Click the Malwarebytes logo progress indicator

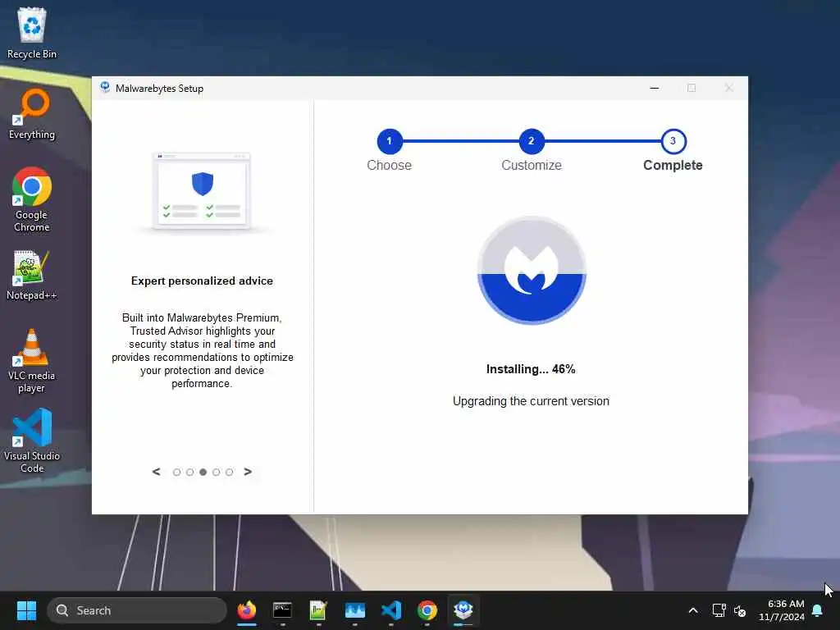tap(532, 270)
